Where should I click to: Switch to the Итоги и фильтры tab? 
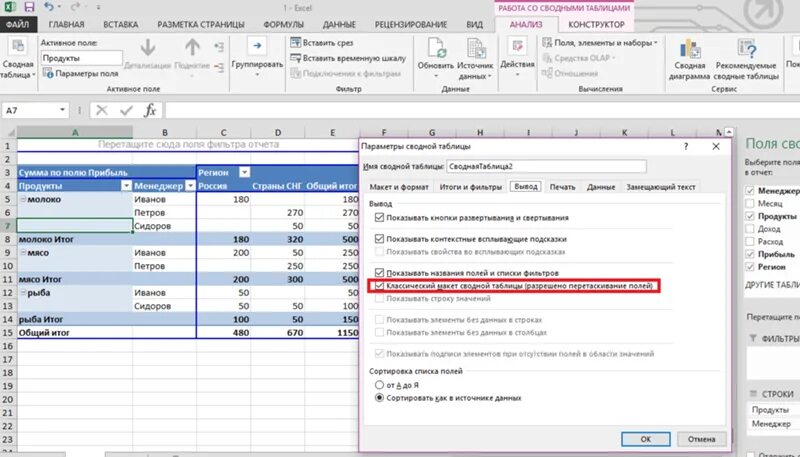(x=471, y=187)
